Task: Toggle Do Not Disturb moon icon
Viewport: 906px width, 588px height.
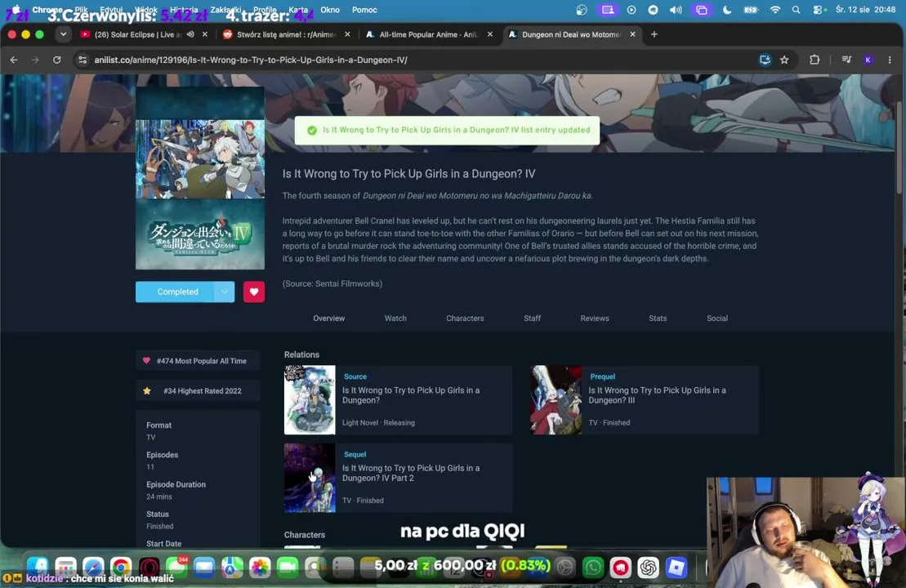Action: [x=727, y=10]
